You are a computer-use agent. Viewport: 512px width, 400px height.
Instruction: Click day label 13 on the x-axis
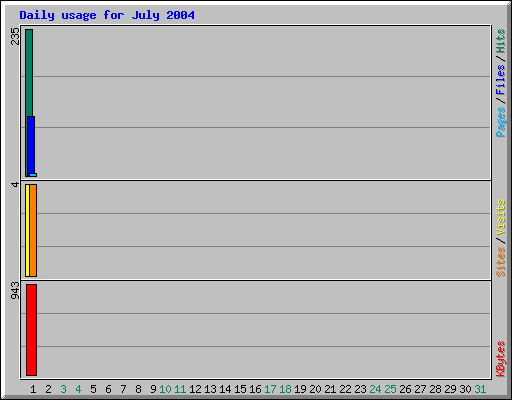pos(210,389)
